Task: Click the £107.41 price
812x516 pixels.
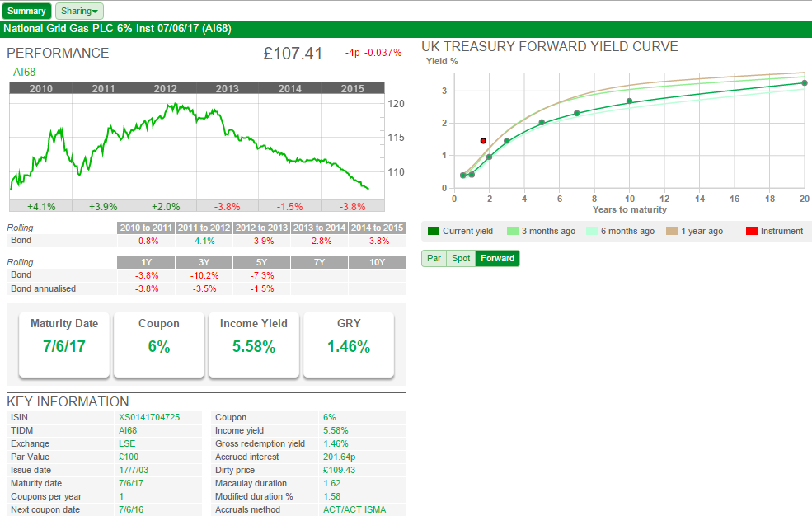Action: click(x=293, y=54)
